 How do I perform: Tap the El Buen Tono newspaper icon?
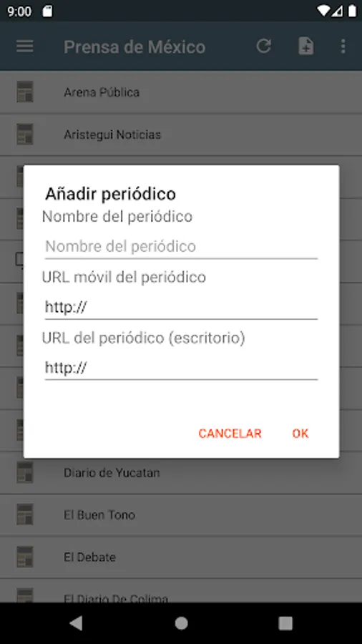pos(25,514)
